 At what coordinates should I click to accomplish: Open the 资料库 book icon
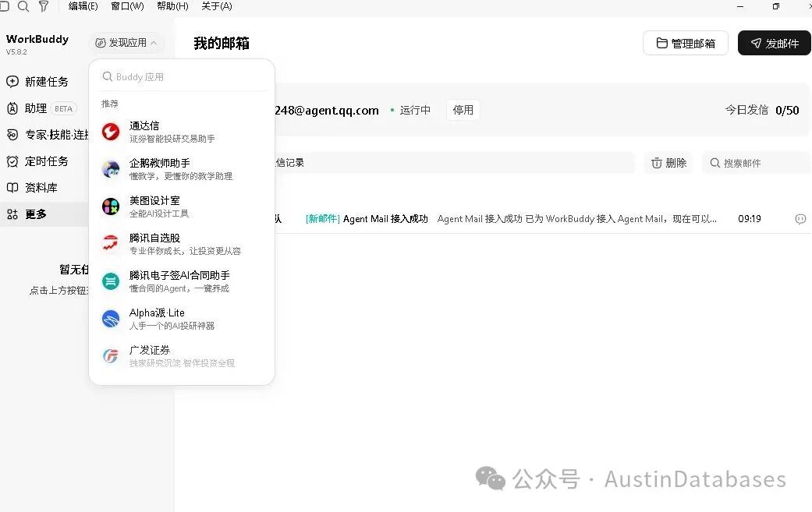coord(12,187)
